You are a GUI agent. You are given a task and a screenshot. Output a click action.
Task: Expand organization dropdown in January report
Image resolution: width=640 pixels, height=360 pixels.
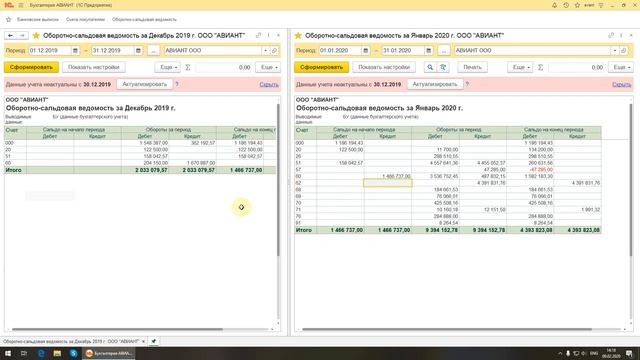click(615, 51)
